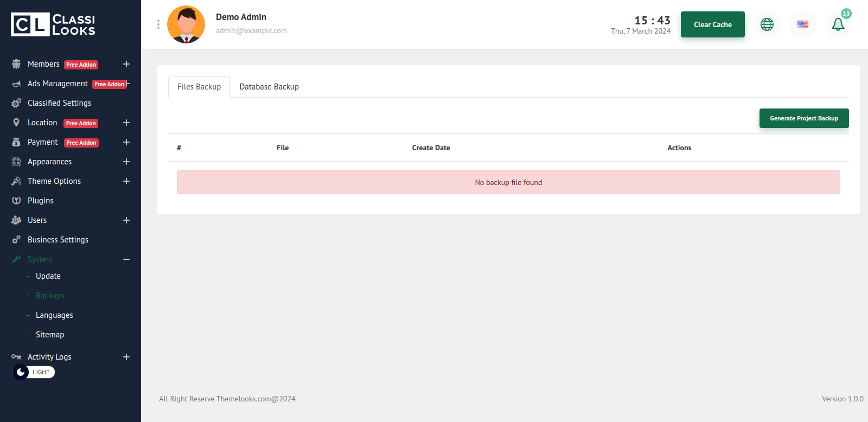This screenshot has height=422, width=868.
Task: Click the notification bell icon
Action: pos(838,24)
